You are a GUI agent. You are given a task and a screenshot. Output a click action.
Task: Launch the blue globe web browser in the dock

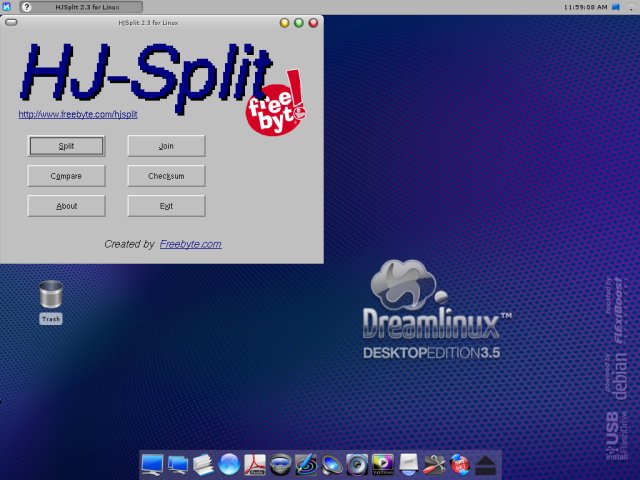point(229,464)
